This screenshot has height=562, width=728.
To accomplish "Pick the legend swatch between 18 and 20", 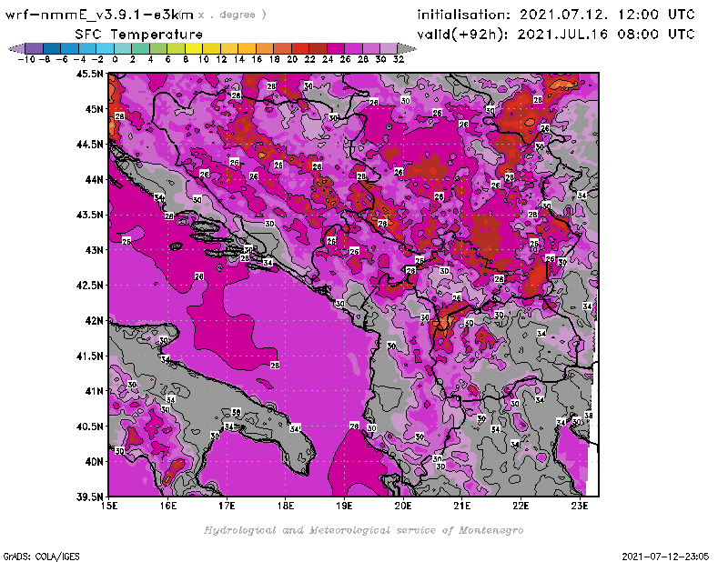I will coord(282,49).
